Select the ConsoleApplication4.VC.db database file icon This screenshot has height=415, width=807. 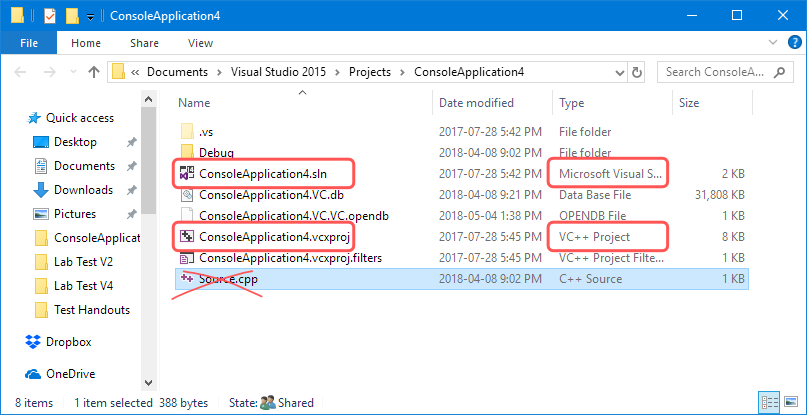[x=186, y=195]
